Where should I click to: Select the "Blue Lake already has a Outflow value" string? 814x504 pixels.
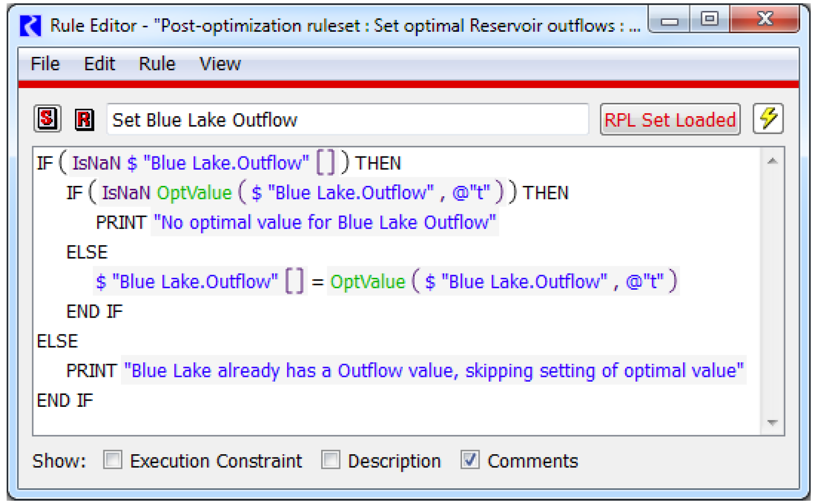pos(433,370)
